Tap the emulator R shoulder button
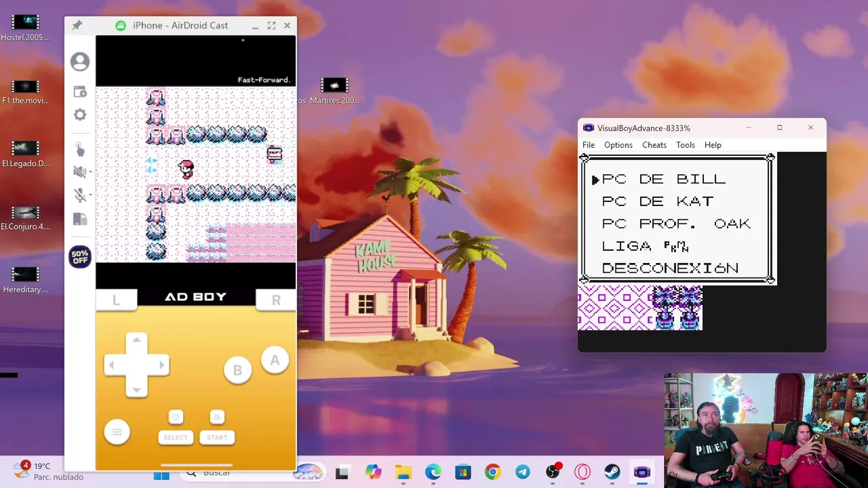This screenshot has width=868, height=488. tap(276, 300)
